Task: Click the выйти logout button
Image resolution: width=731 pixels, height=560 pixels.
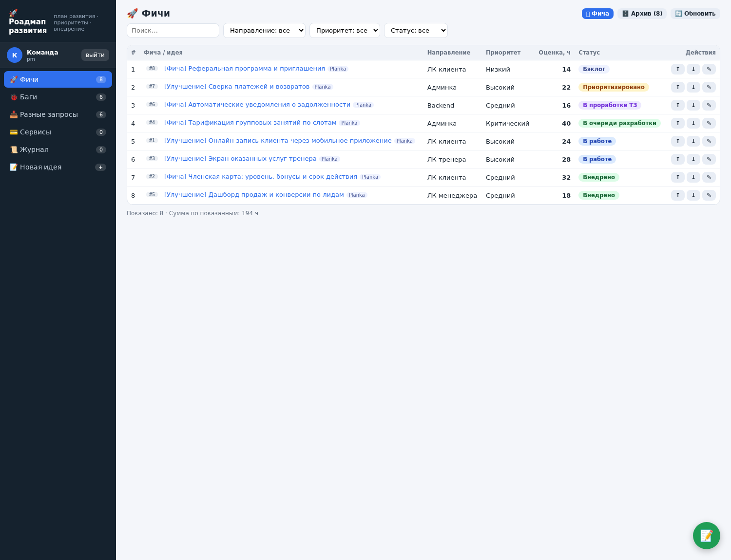Action: (95, 55)
